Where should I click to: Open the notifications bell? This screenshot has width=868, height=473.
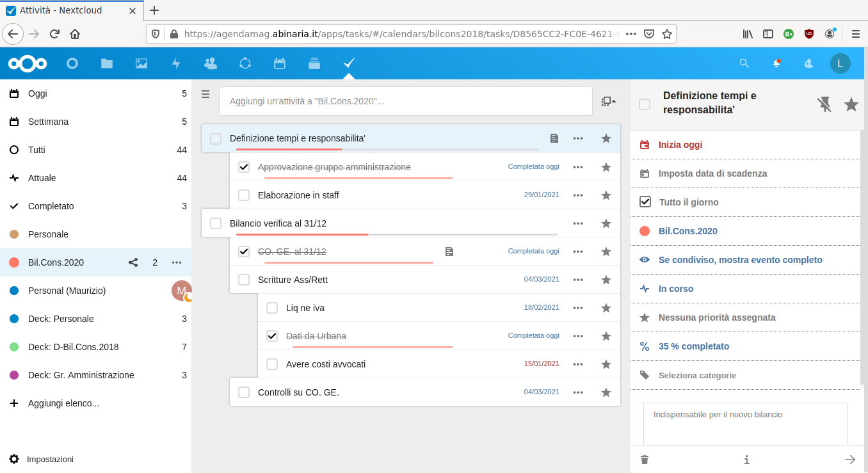(776, 63)
